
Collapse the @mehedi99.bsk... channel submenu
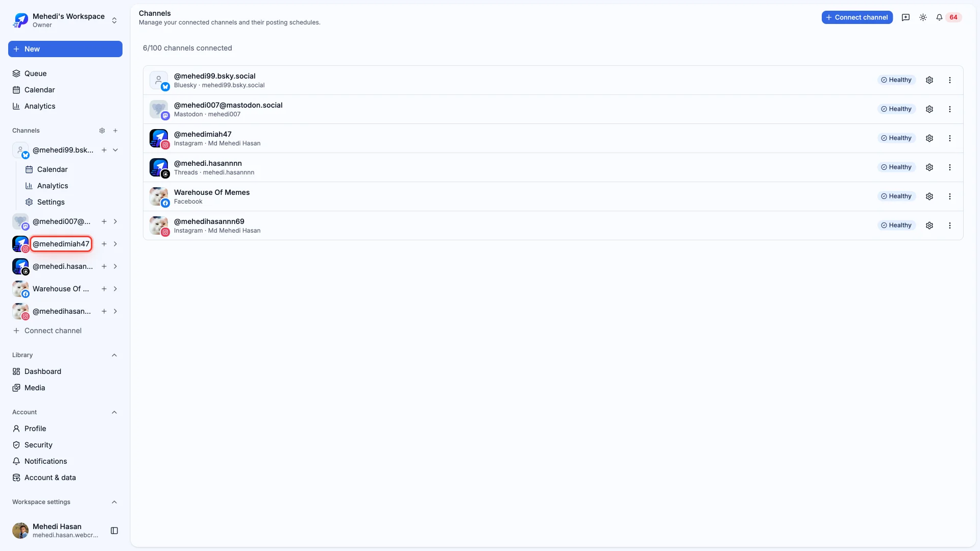point(115,150)
